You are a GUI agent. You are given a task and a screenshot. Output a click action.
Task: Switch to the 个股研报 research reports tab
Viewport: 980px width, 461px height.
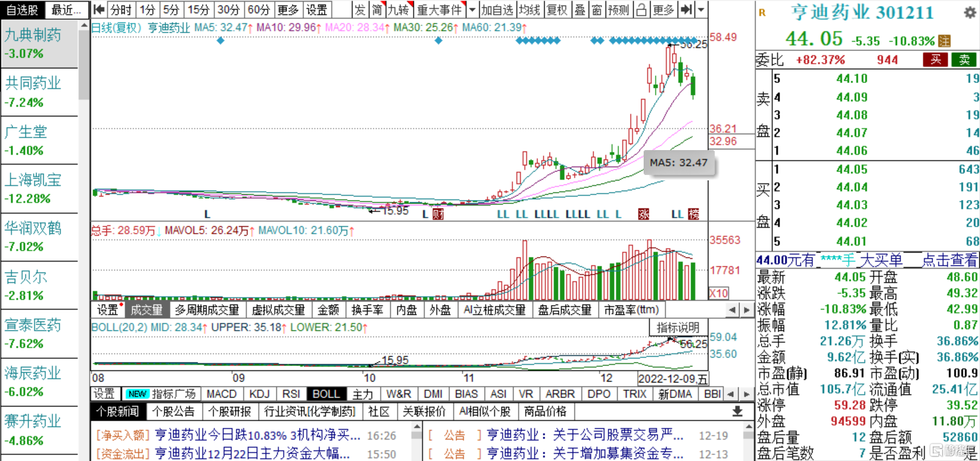coord(230,411)
